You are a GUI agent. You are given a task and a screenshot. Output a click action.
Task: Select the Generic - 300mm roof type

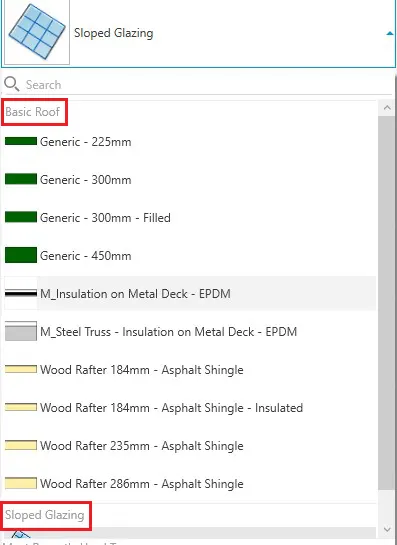(x=190, y=179)
